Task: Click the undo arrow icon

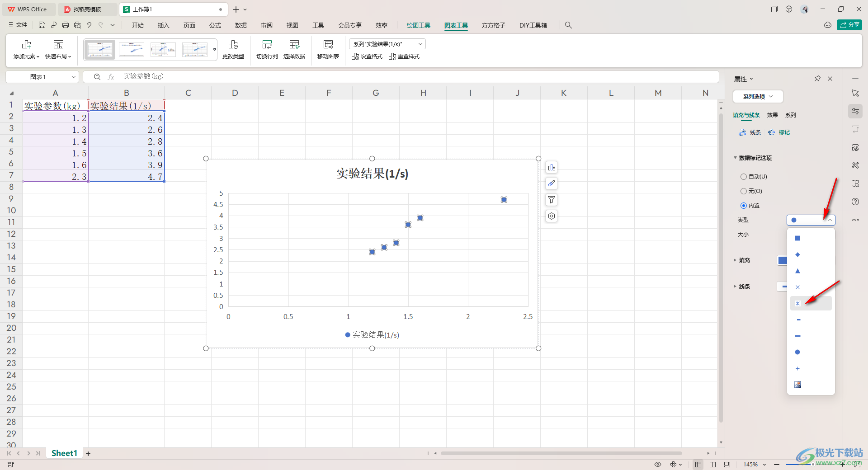Action: 89,25
